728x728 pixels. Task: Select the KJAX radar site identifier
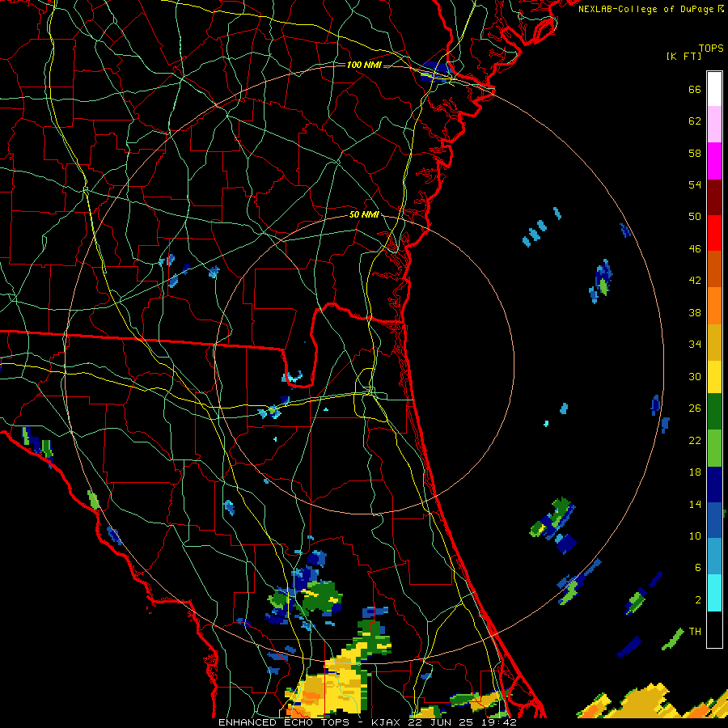[385, 722]
